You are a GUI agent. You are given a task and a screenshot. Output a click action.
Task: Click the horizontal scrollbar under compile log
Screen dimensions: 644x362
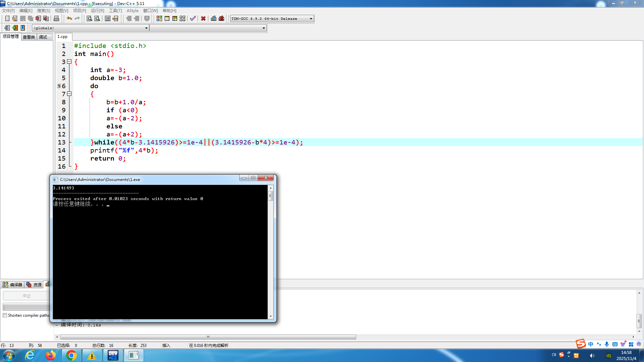(x=208, y=337)
